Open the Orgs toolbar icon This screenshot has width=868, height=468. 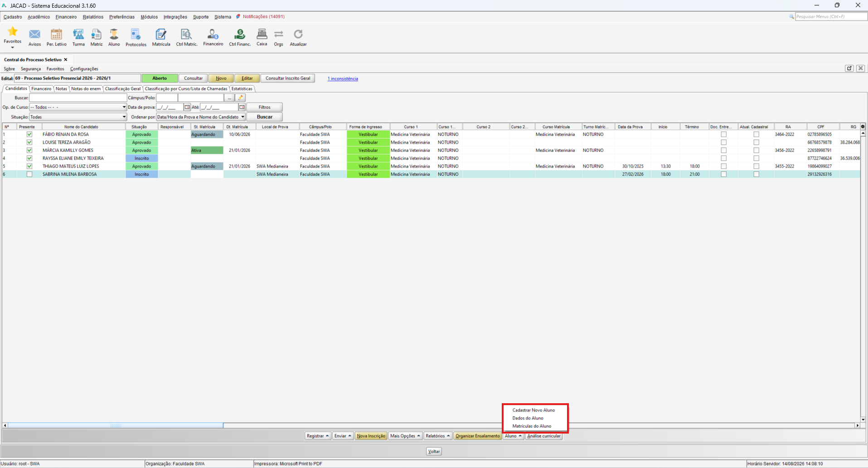278,34
